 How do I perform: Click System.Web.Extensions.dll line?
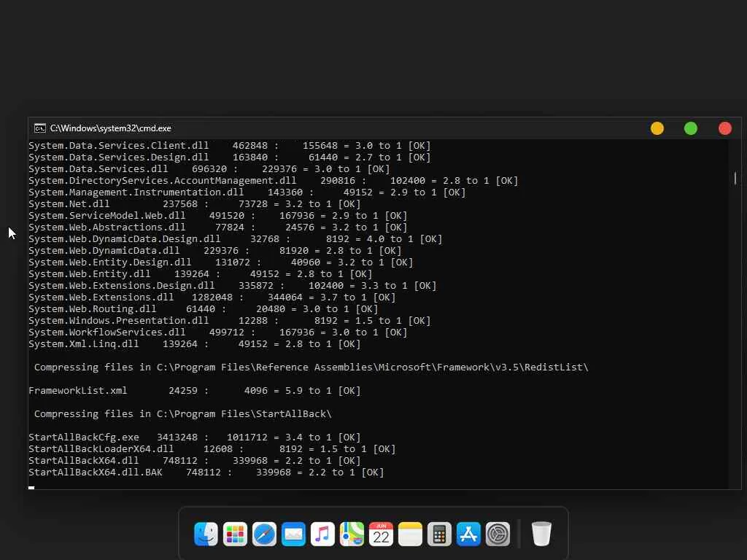[212, 297]
